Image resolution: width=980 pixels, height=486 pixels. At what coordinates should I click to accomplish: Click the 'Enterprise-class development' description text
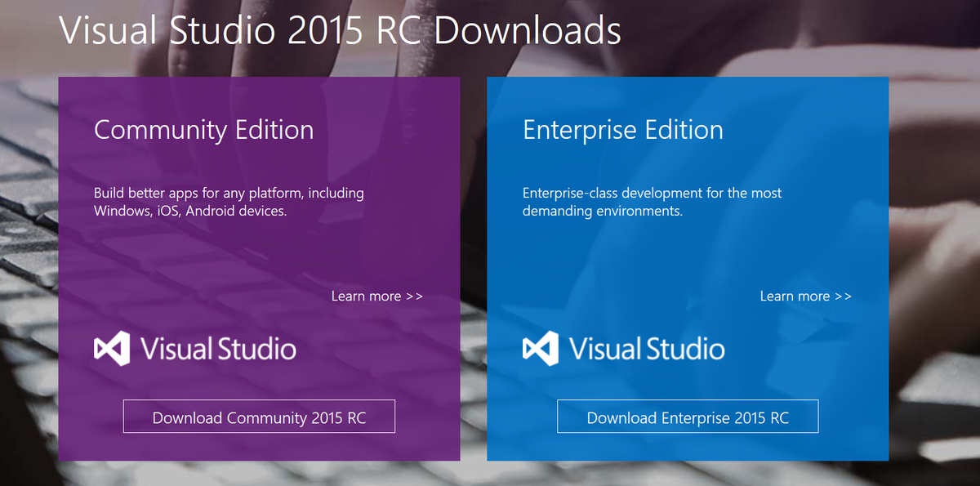[x=652, y=202]
